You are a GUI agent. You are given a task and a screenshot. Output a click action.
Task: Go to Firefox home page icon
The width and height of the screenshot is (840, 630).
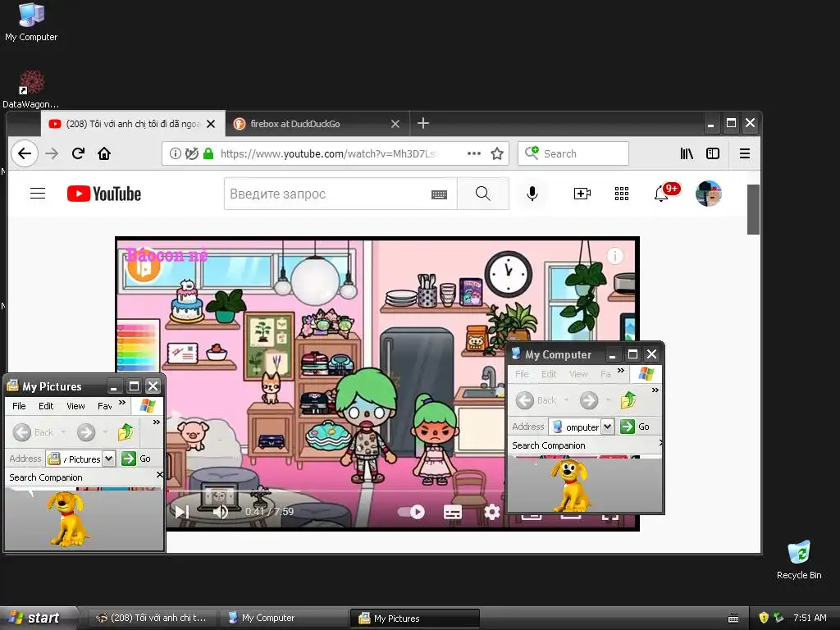click(x=104, y=153)
